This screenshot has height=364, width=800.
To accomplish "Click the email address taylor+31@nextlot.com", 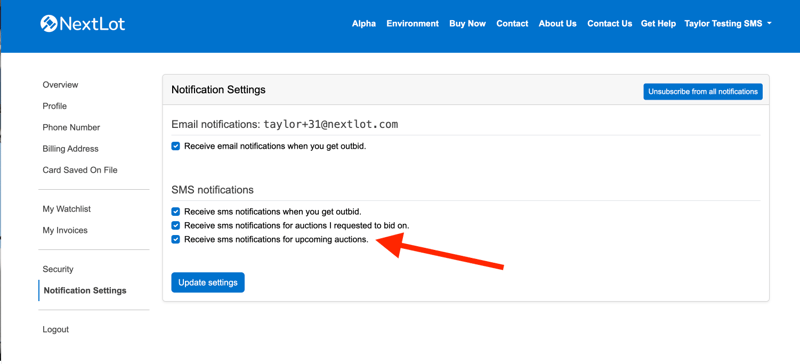I will click(331, 125).
